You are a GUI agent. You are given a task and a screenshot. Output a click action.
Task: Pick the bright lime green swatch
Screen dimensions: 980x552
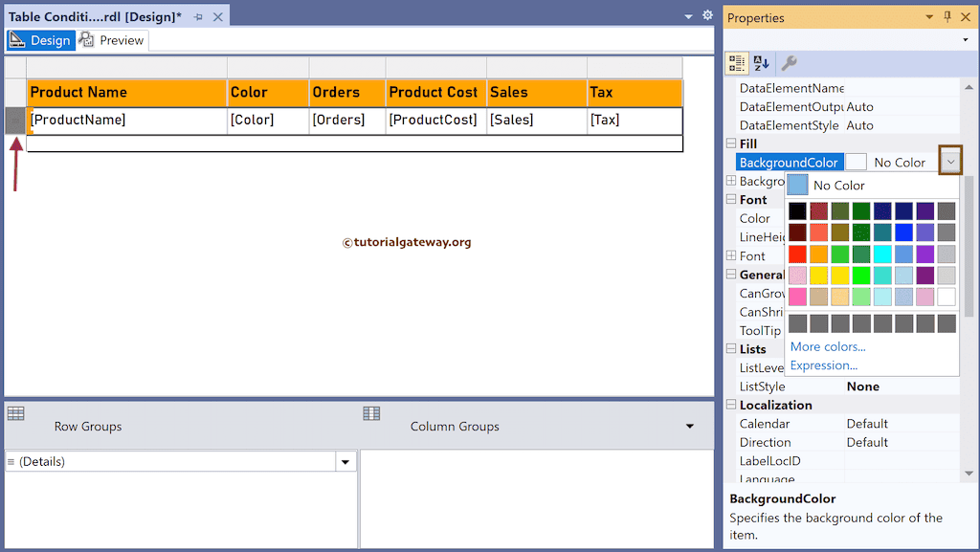pyautogui.click(x=861, y=276)
